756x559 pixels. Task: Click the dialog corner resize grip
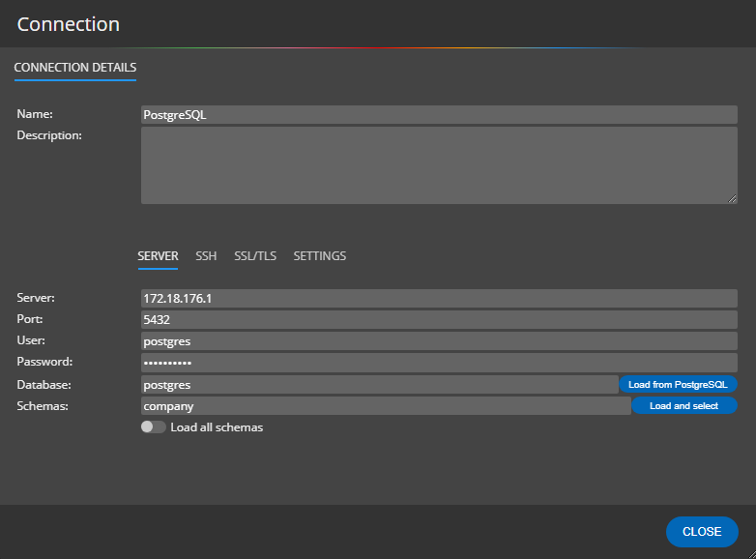(x=752, y=555)
